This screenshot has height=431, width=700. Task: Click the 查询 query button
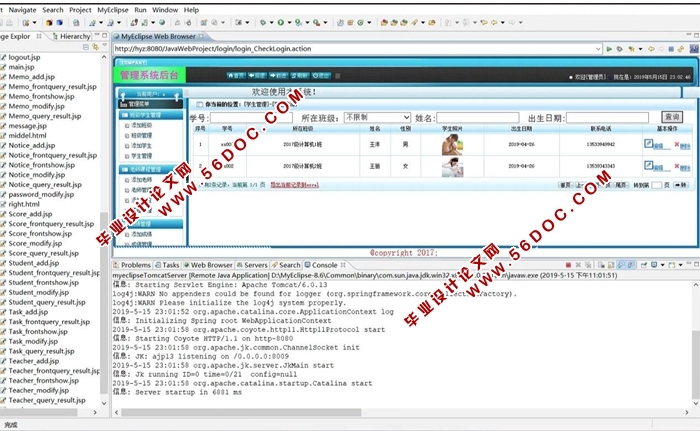click(672, 117)
